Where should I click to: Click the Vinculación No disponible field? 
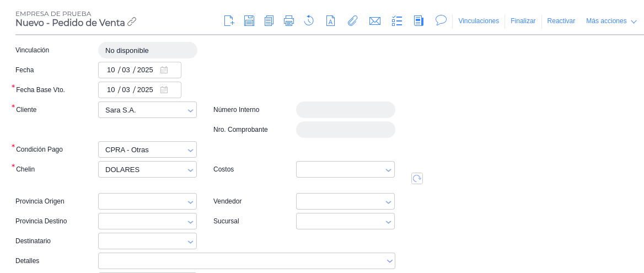point(147,50)
